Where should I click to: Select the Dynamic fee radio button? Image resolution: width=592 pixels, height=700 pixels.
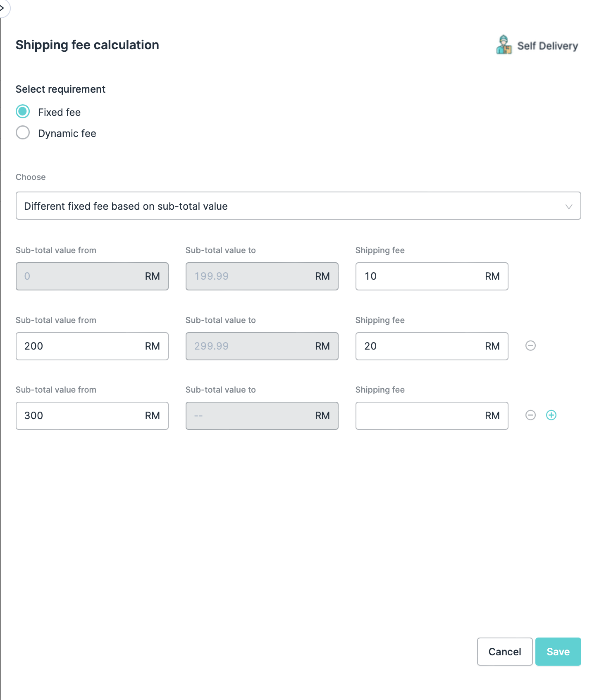pyautogui.click(x=23, y=133)
